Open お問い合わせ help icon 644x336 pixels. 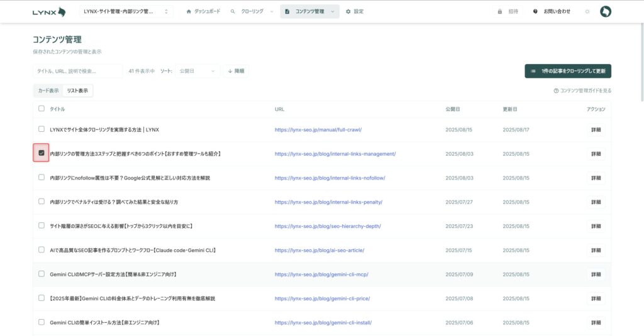[535, 11]
